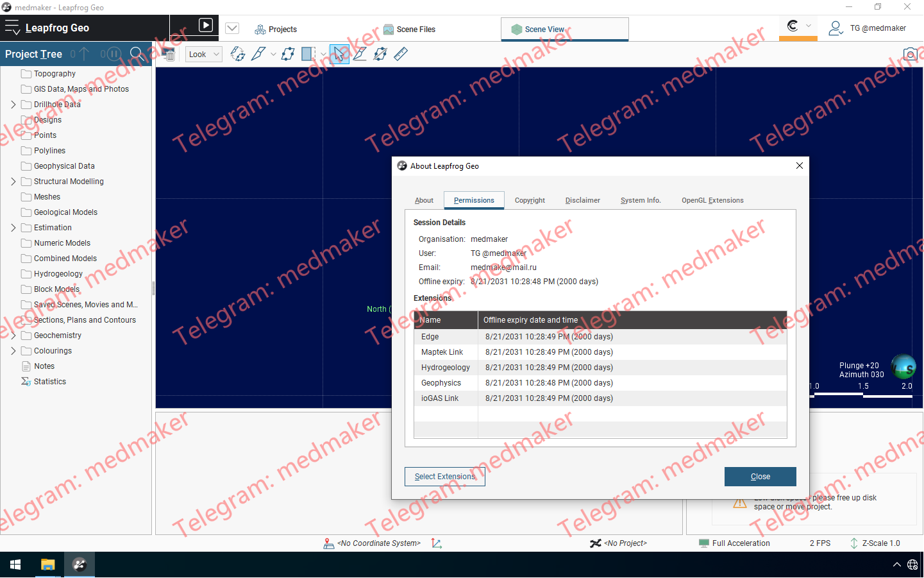Image resolution: width=924 pixels, height=578 pixels.
Task: Click the Z-Scale 1.0 control
Action: click(x=880, y=543)
